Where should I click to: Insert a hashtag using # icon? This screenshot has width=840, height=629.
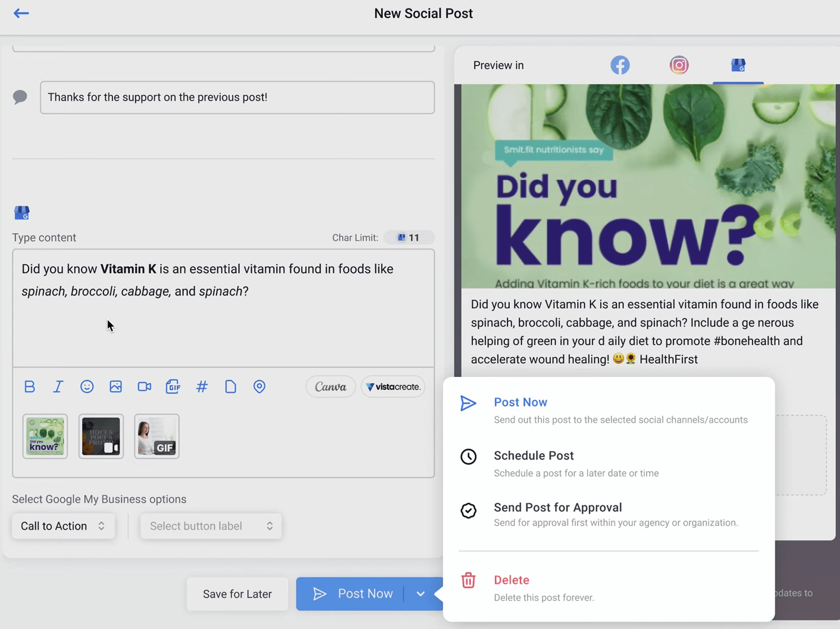tap(202, 386)
